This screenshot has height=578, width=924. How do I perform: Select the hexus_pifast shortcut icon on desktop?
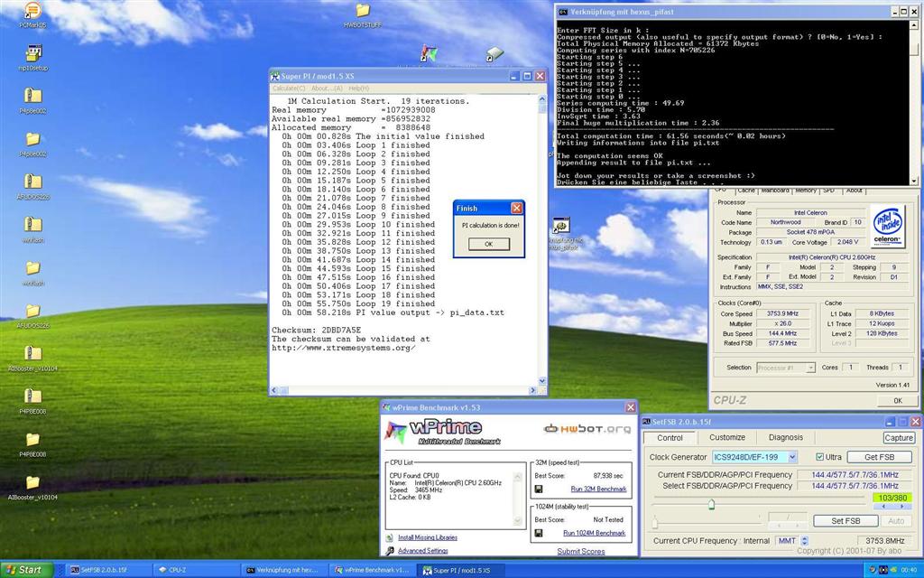561,226
